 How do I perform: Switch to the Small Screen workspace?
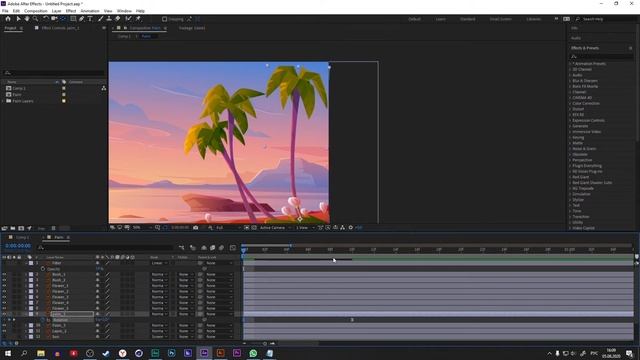(x=500, y=19)
